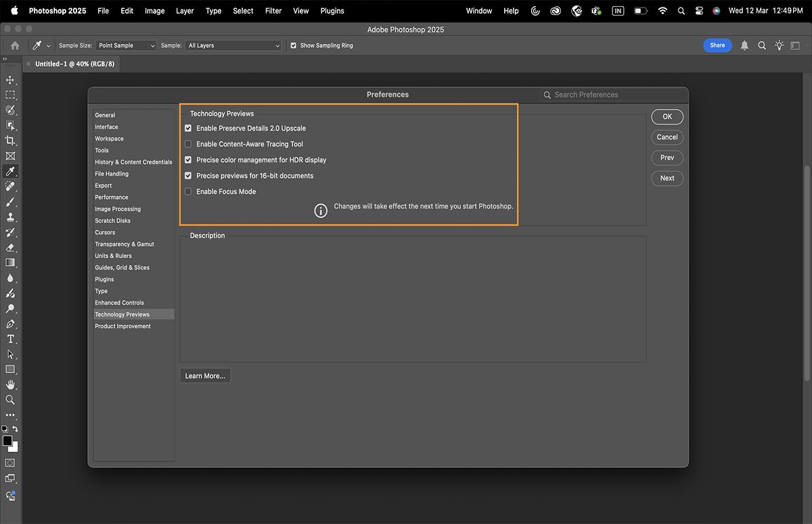Select the Rectangular Marquee tool
Screen dimensions: 812x524
(x=10, y=95)
